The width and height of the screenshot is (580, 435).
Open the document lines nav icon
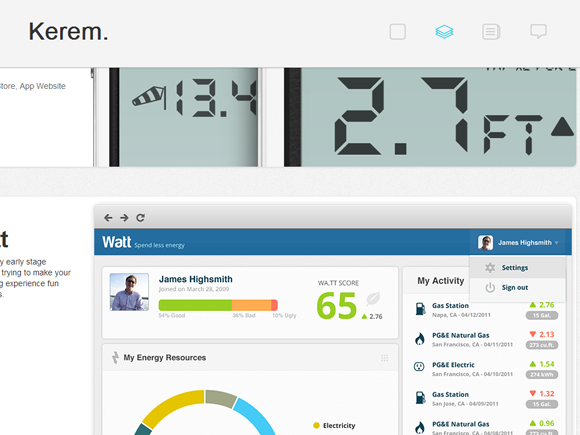tap(491, 32)
